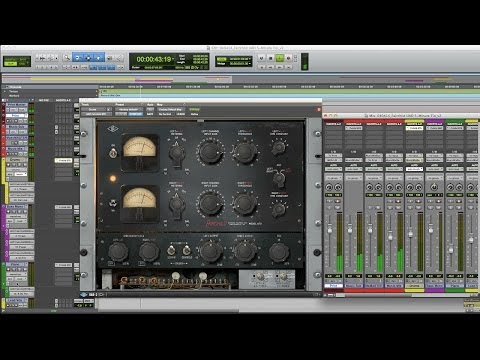
Task: Click highlighted Fairchild insert on Edit window Drums track
Action: click(63, 160)
